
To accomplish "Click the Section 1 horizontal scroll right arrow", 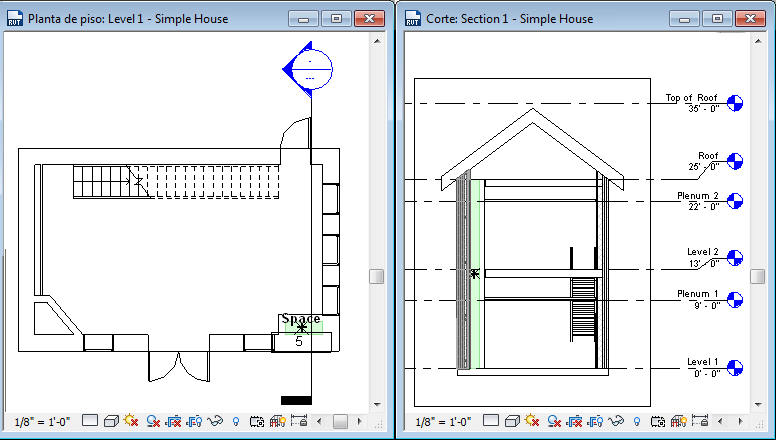I will [741, 422].
